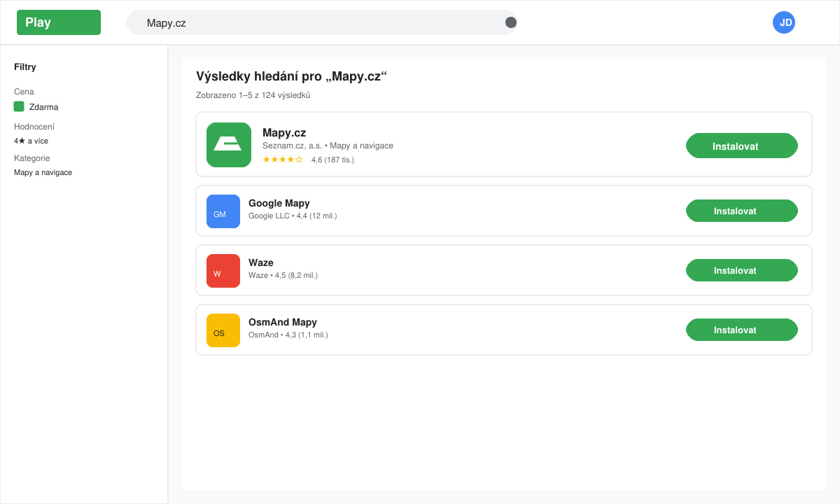Click the Mapy.cz star rating
Viewport: 840px width, 504px height.
[283, 159]
